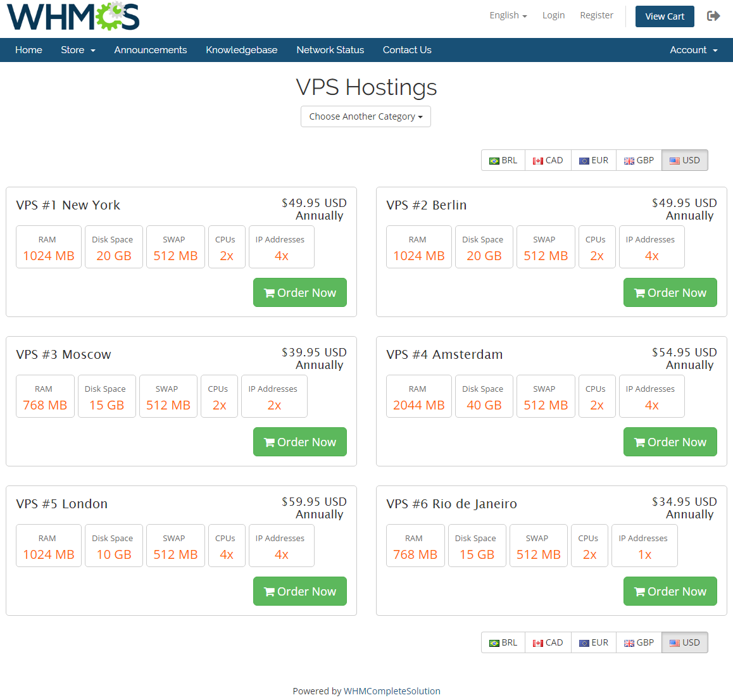
Task: Expand the Store menu
Action: [x=78, y=50]
